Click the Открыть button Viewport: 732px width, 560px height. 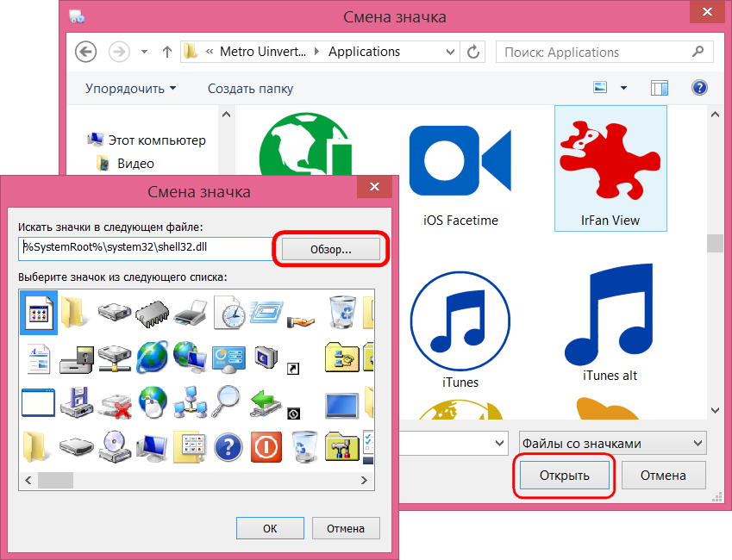tap(565, 475)
